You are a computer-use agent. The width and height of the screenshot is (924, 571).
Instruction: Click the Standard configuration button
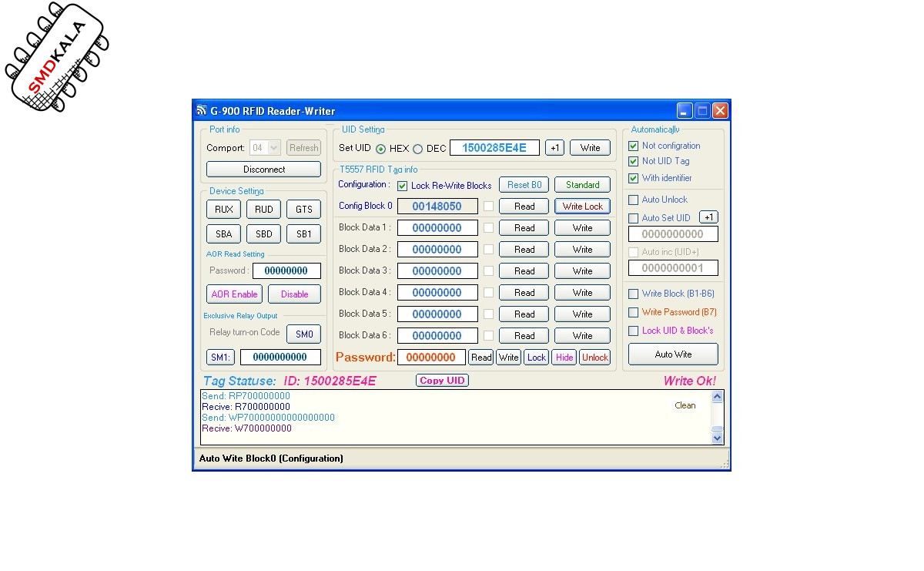582,185
